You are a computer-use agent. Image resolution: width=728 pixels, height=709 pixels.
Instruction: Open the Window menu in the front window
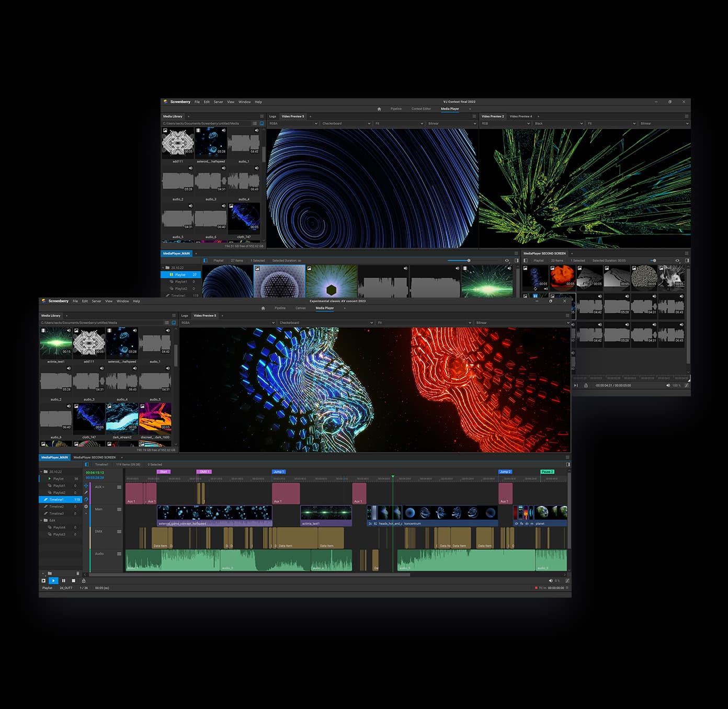tap(123, 301)
